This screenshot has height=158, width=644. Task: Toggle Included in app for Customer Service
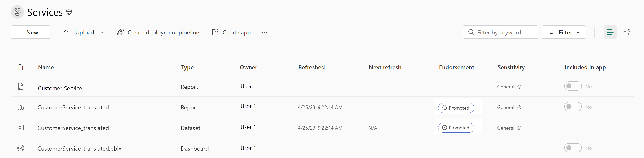coord(573,86)
